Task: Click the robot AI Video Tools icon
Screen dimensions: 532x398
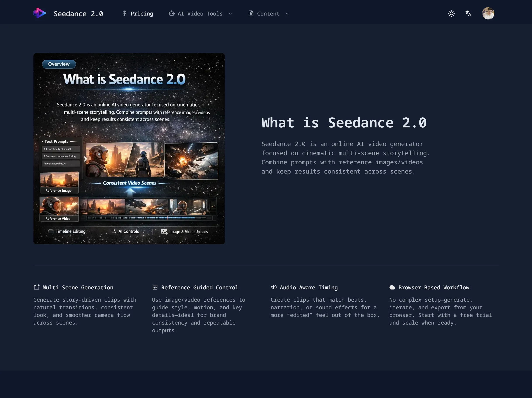Action: 171,14
